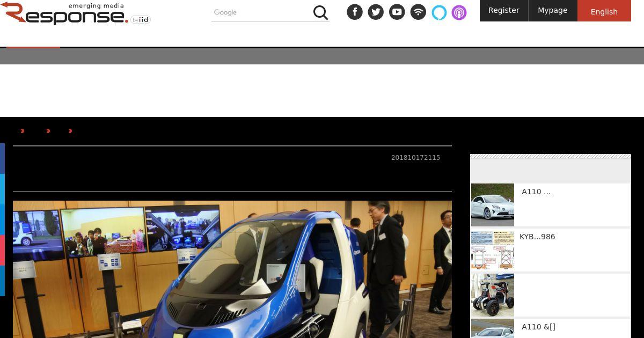The width and height of the screenshot is (644, 338).
Task: Click the article timestamp 201810172115
Action: point(415,158)
